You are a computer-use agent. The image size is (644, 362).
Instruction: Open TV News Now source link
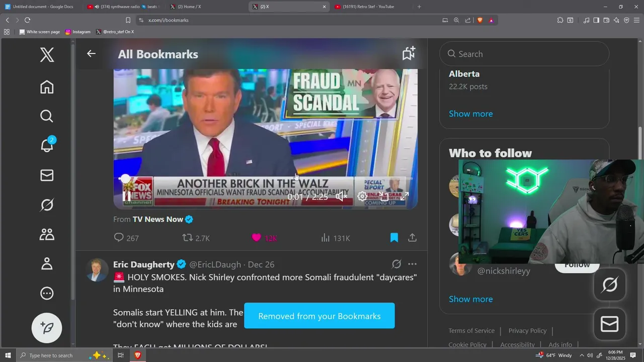158,219
